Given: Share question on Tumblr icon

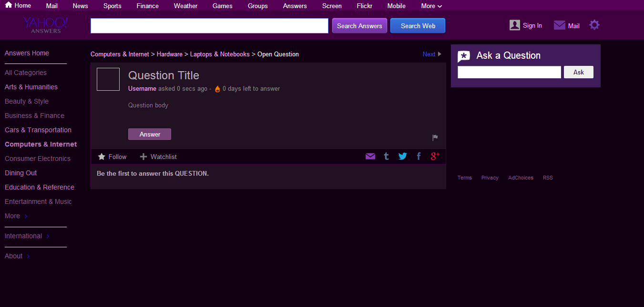Looking at the screenshot, I should coord(387,157).
